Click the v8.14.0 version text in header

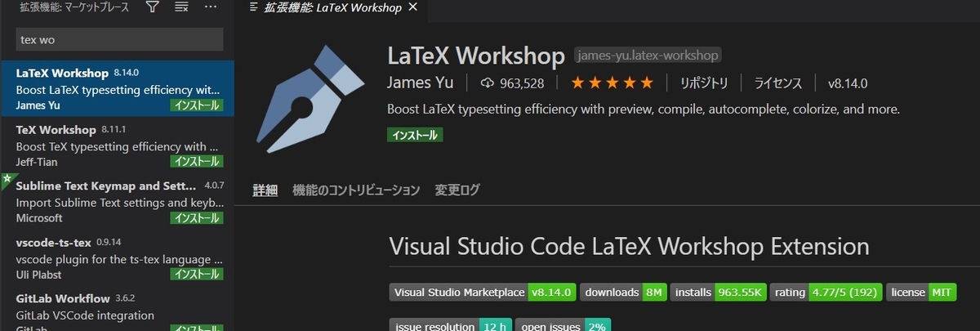point(848,83)
